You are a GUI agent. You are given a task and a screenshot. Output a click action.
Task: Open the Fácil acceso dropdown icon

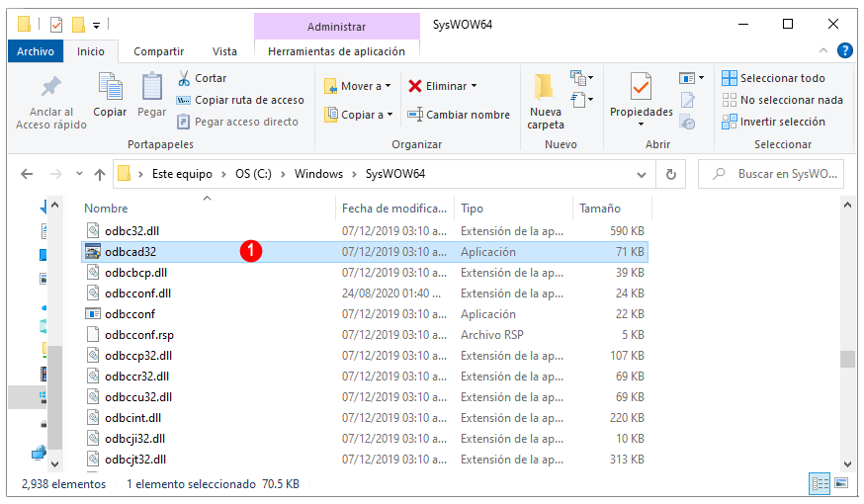[x=582, y=100]
